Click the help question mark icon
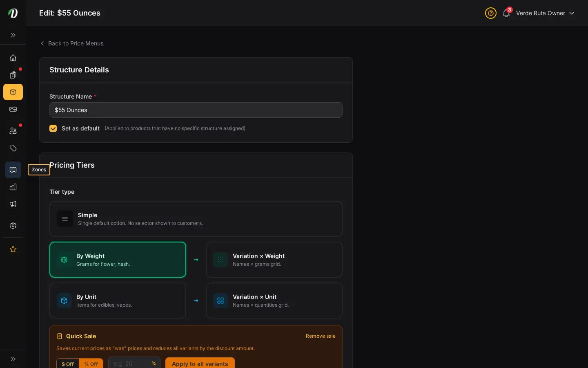This screenshot has height=368, width=588. (x=491, y=13)
